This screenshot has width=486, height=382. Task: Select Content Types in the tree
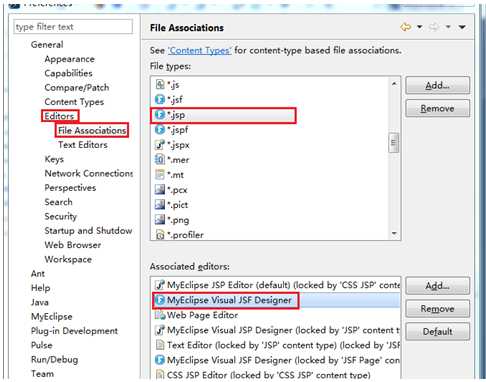(74, 102)
